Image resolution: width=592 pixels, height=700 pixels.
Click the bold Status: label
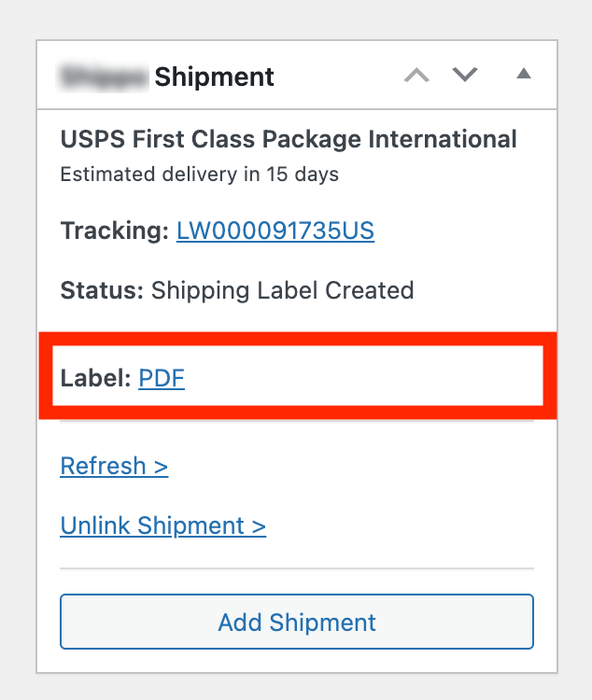tap(102, 290)
